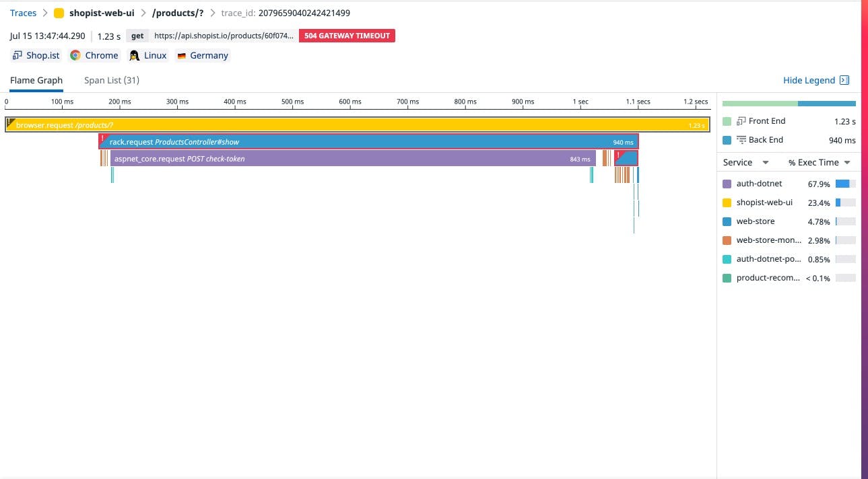Click the red error flag on rack.request span
Viewport: 868px width, 479px height.
[102, 139]
